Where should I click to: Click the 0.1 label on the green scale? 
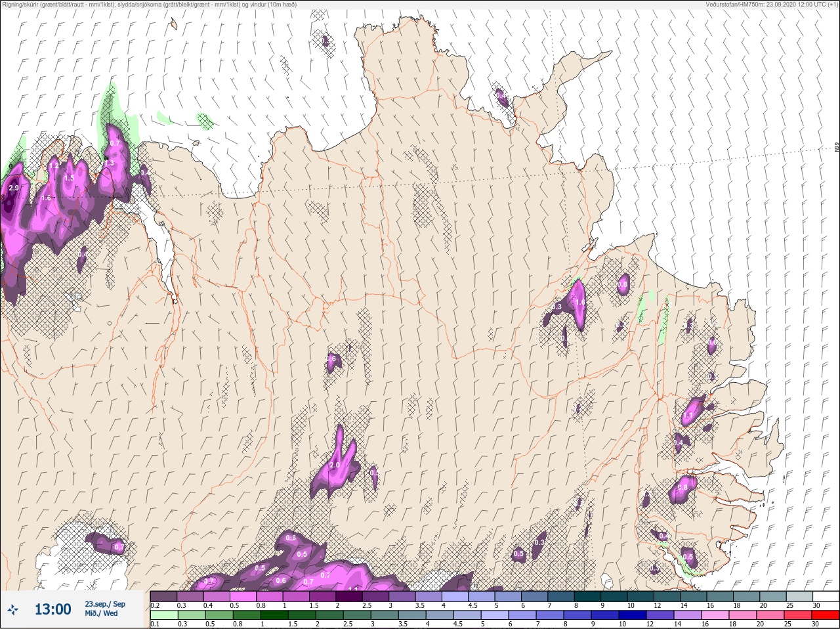tap(155, 624)
